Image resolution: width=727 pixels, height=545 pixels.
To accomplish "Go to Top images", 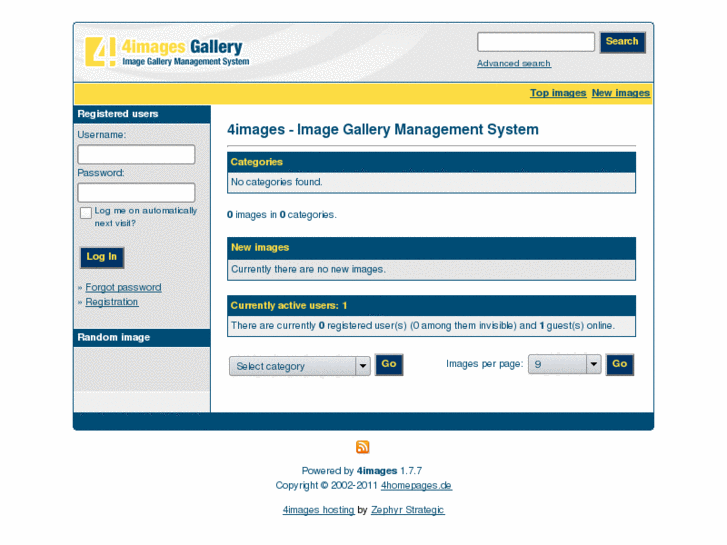I will pyautogui.click(x=558, y=93).
